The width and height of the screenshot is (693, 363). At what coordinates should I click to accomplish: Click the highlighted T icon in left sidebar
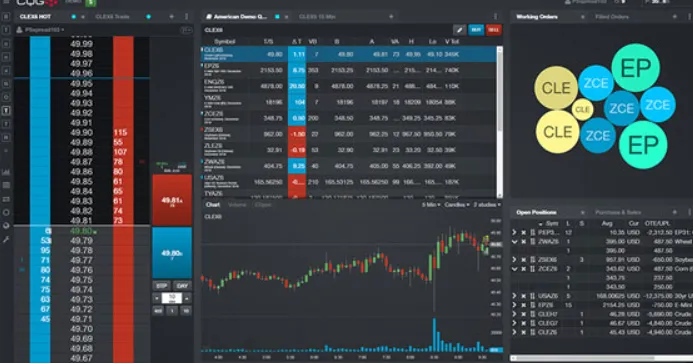(x=6, y=110)
